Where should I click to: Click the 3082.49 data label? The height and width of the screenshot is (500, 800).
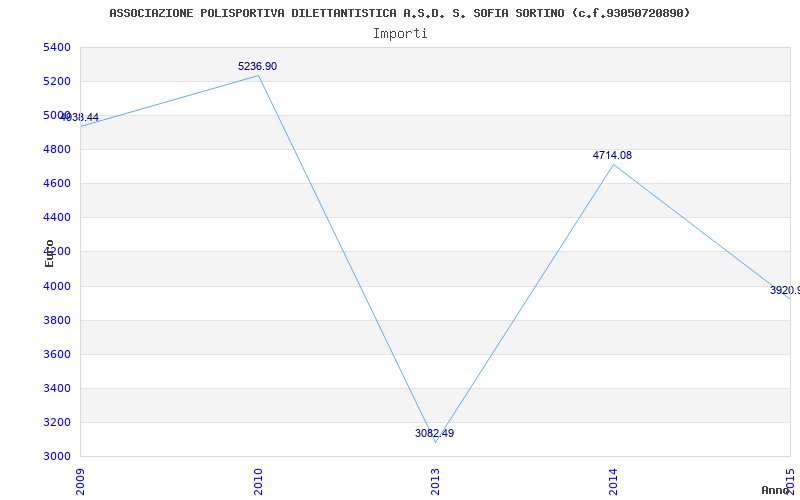pyautogui.click(x=434, y=433)
